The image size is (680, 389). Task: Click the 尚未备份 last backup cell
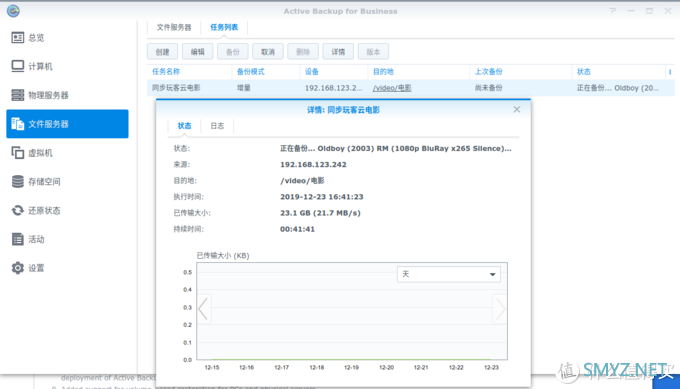click(x=489, y=88)
